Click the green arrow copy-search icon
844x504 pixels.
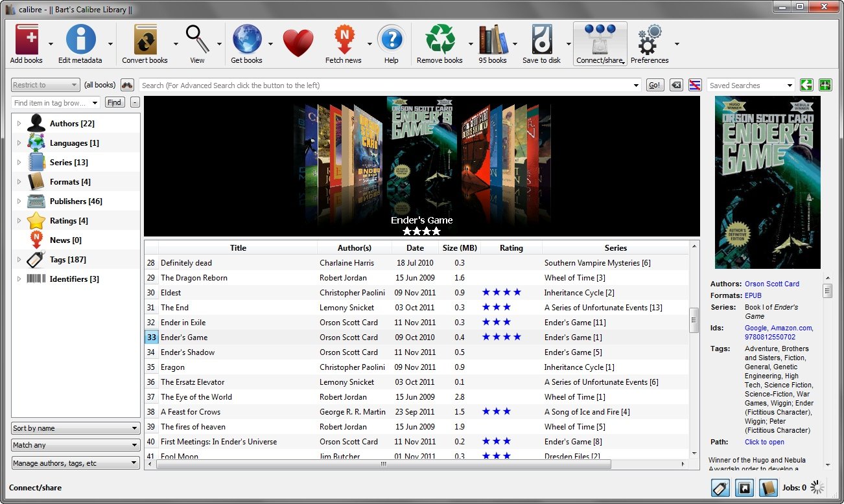[x=806, y=85]
